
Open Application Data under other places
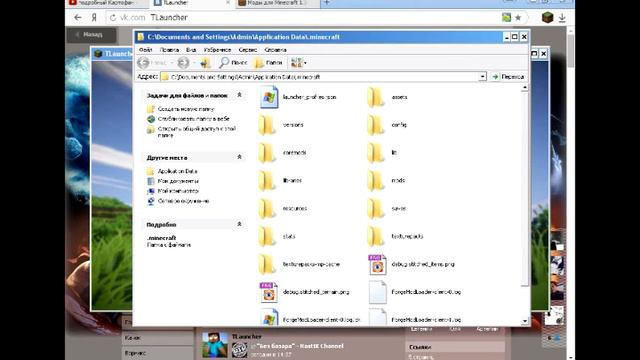pos(177,171)
